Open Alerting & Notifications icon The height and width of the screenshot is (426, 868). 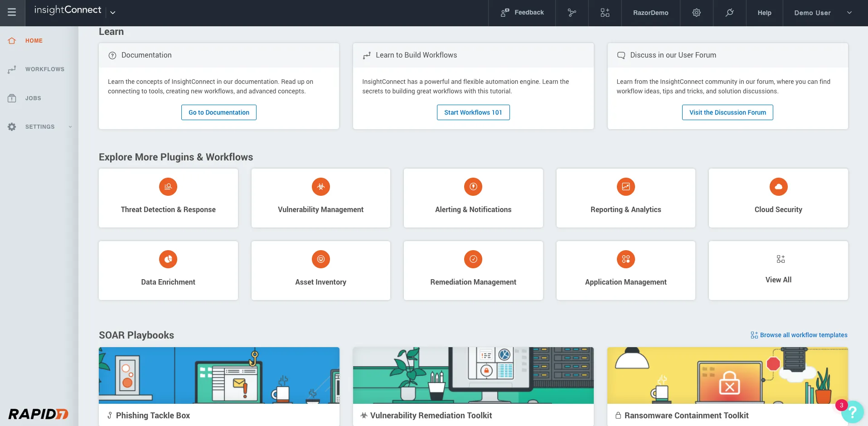[x=473, y=187]
